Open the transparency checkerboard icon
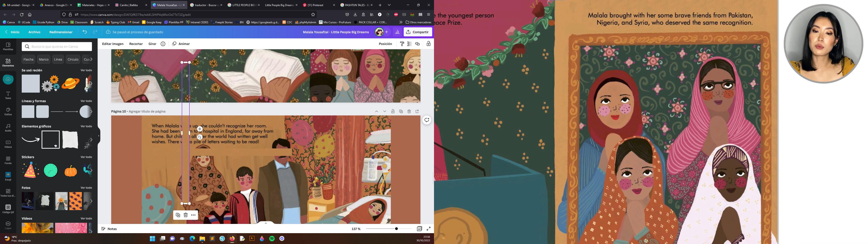Image resolution: width=868 pixels, height=244 pixels. tap(410, 44)
